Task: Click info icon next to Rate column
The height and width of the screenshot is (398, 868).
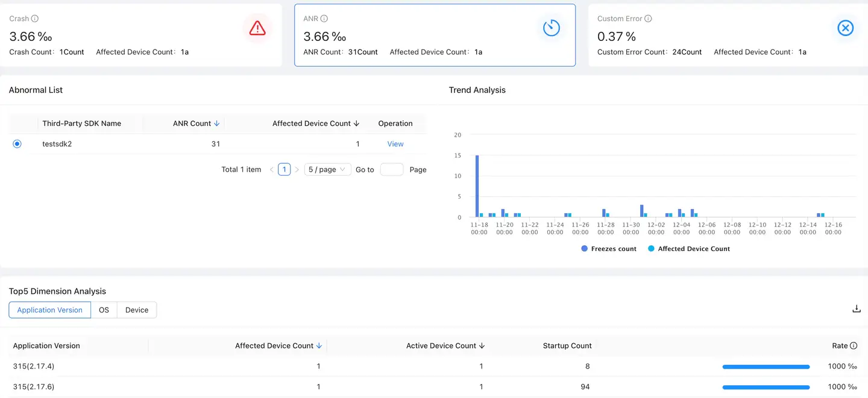Action: click(853, 346)
